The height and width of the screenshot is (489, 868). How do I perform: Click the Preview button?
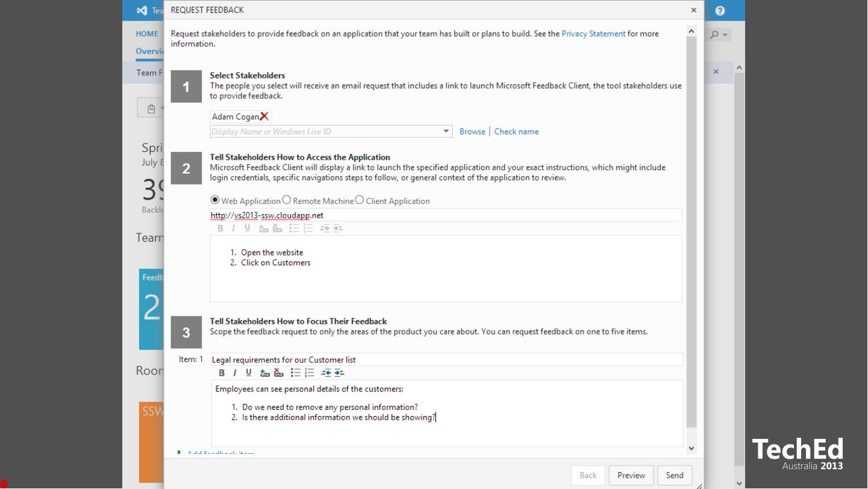(x=631, y=475)
